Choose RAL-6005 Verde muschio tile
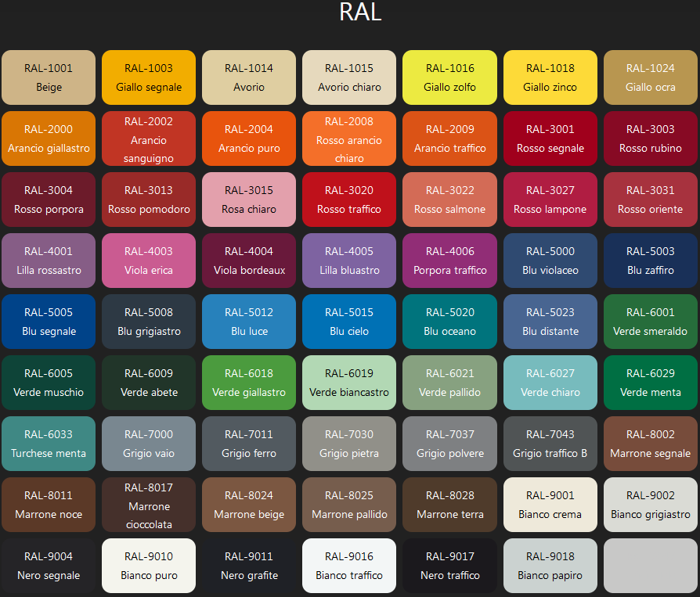700x597 pixels. coord(49,383)
